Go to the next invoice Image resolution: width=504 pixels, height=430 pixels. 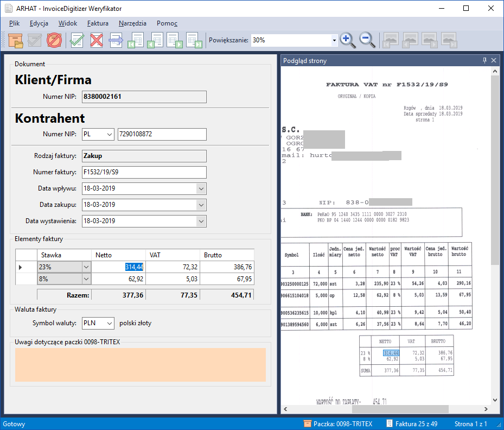(x=175, y=40)
